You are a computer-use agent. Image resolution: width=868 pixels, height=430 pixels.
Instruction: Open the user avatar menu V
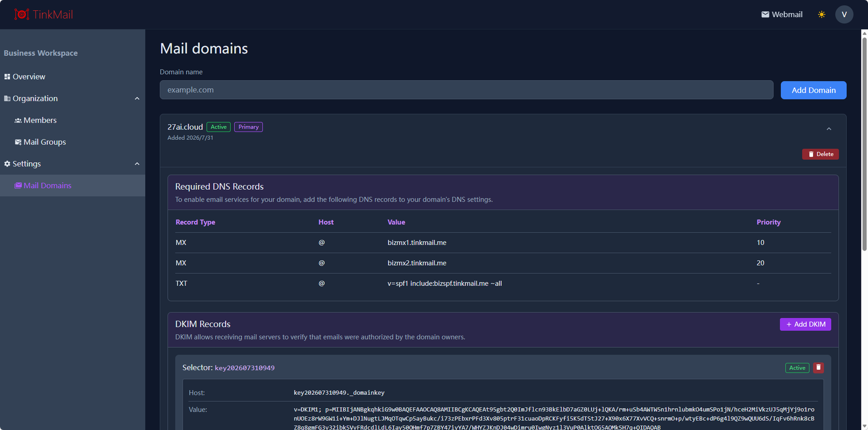click(x=844, y=15)
